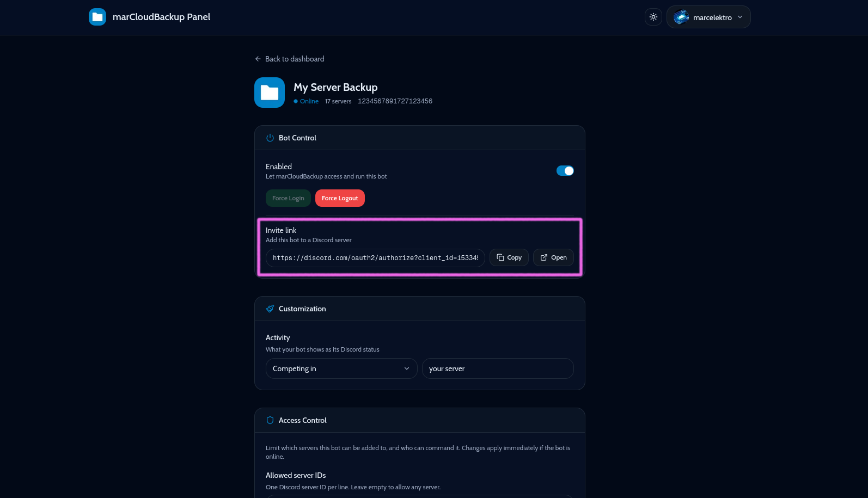Click the Force Login button
The width and height of the screenshot is (868, 498).
288,198
